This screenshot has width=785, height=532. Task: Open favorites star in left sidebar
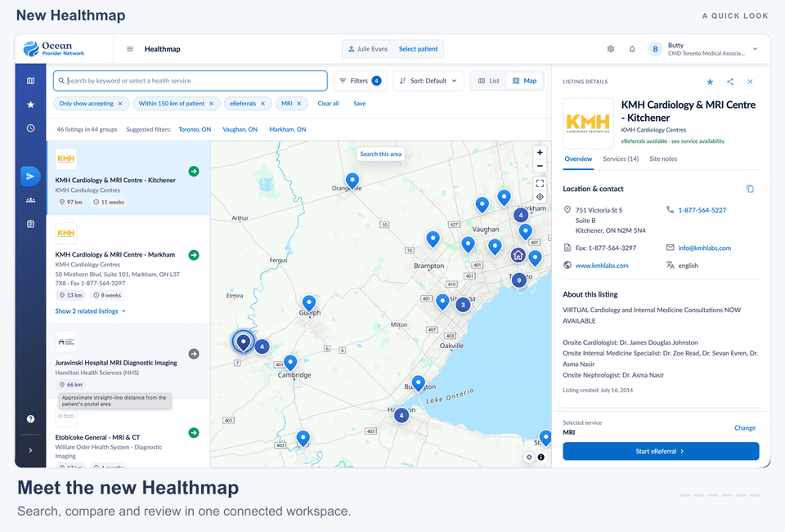(x=30, y=105)
